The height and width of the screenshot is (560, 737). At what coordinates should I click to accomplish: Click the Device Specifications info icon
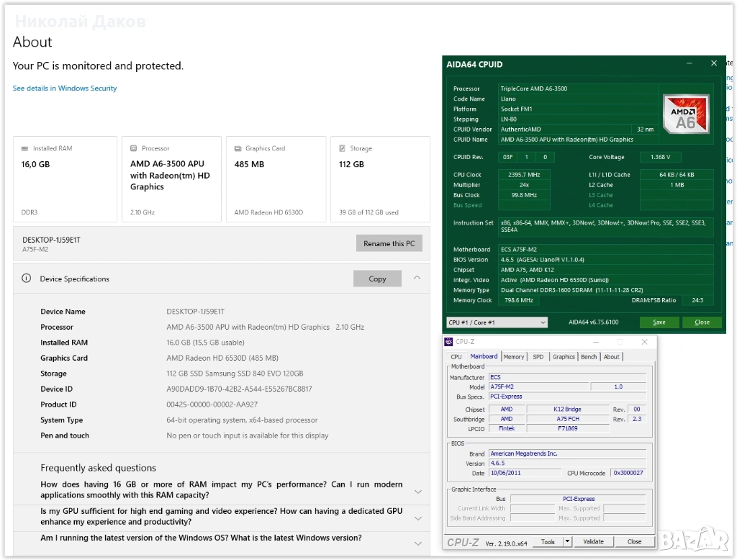(27, 279)
